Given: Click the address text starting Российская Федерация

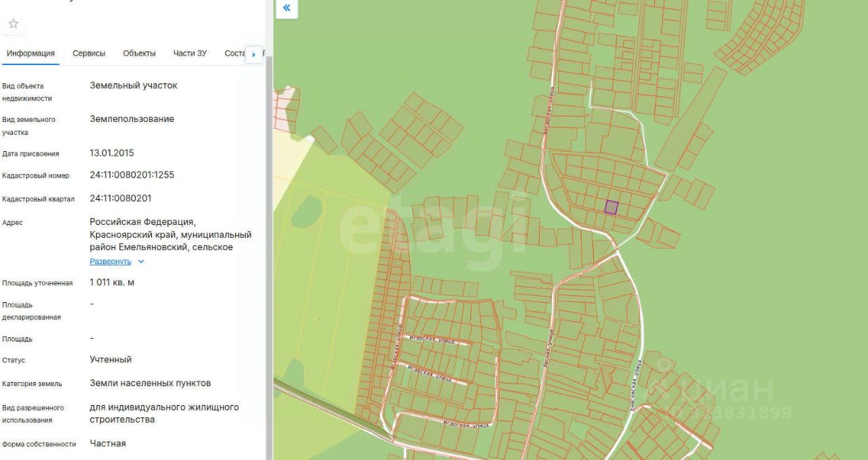Looking at the screenshot, I should (170, 234).
